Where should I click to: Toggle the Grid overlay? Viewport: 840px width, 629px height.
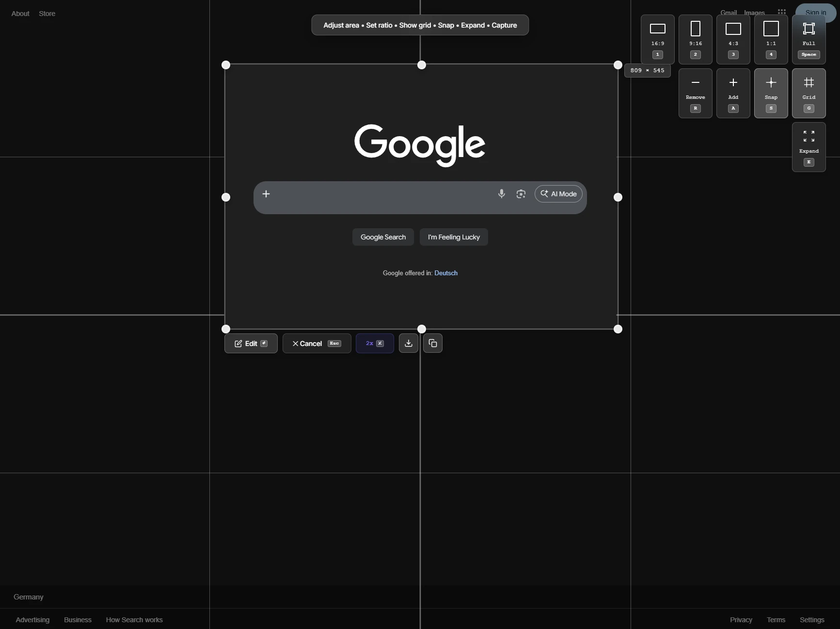pos(808,93)
